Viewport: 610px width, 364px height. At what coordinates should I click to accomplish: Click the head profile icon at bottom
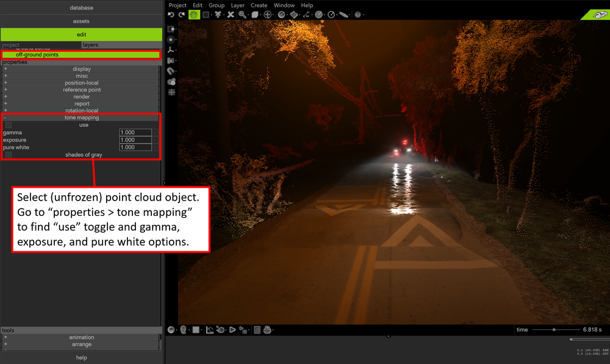(183, 330)
